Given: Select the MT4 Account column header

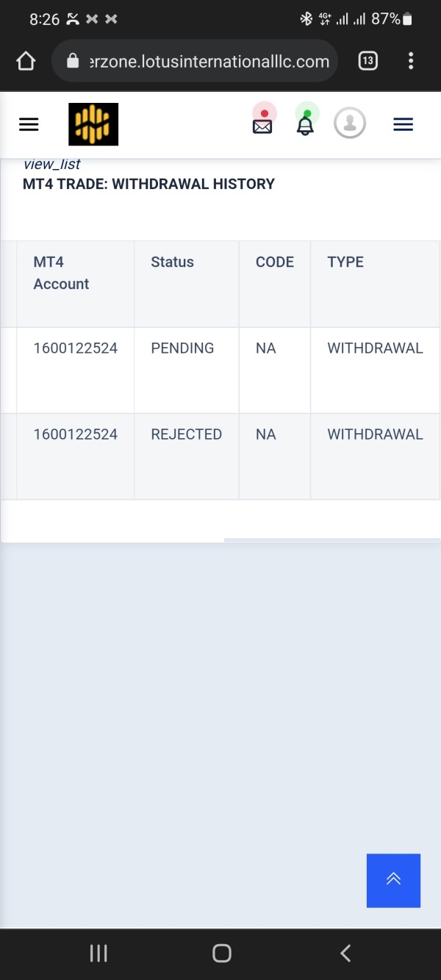Looking at the screenshot, I should click(61, 273).
